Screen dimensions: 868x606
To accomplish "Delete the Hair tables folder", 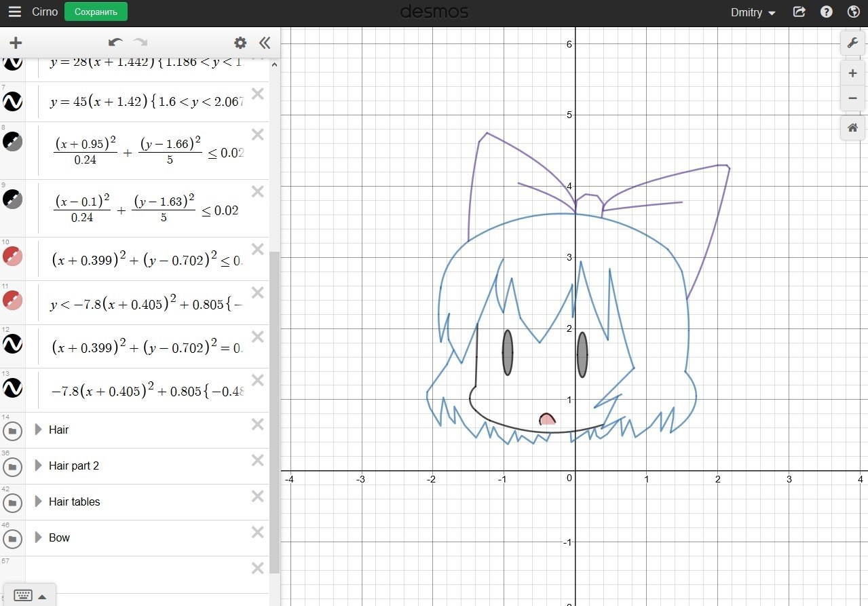I will [258, 497].
